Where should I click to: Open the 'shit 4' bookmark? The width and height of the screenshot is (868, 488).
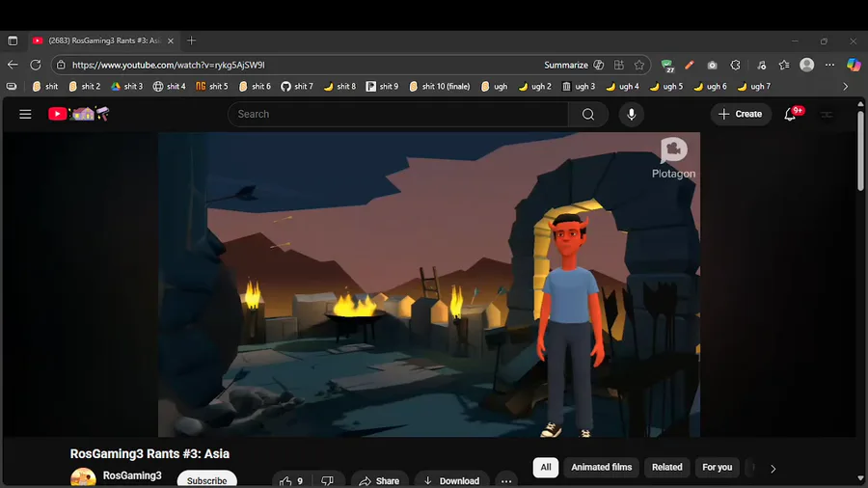pyautogui.click(x=170, y=86)
